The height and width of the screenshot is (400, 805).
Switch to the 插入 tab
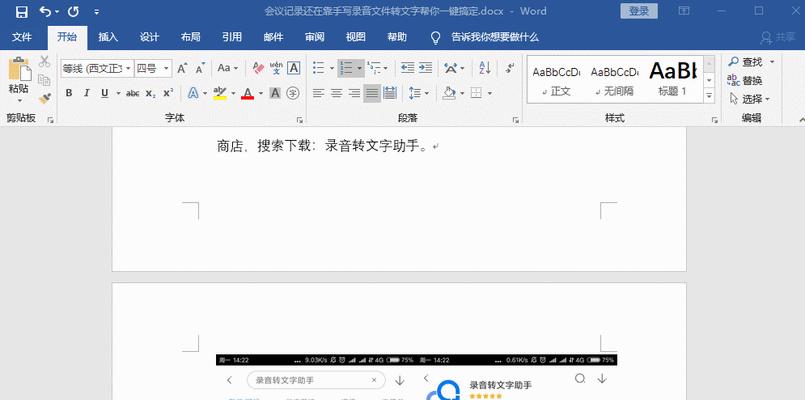click(x=108, y=37)
